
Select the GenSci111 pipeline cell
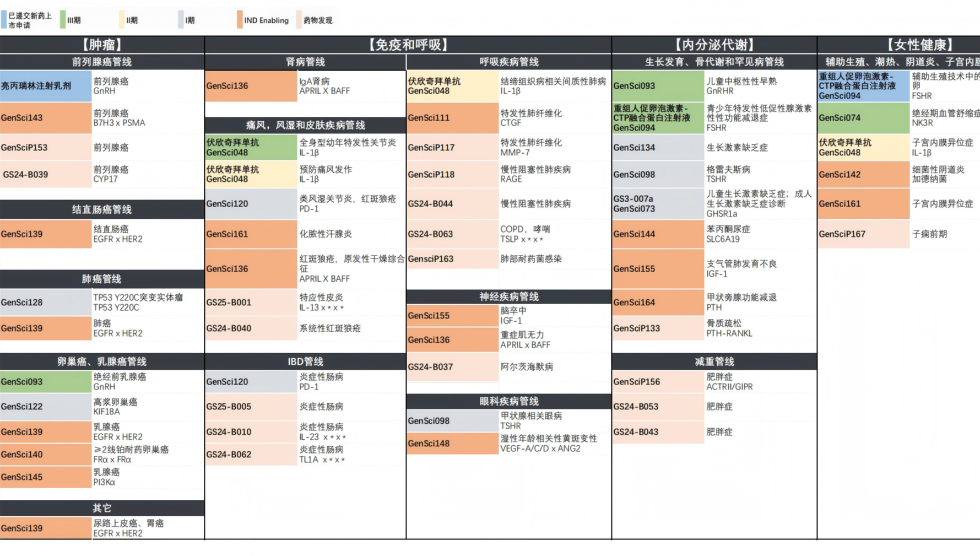point(452,118)
